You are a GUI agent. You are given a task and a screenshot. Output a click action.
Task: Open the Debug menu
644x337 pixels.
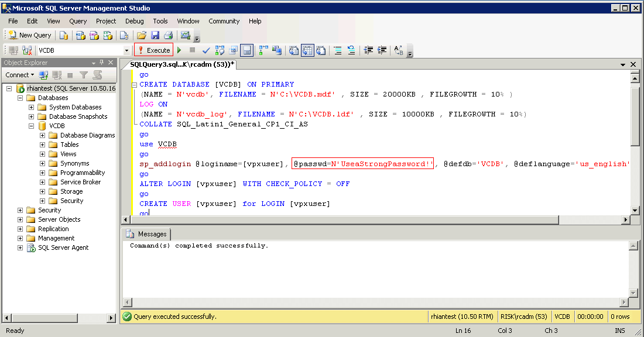134,21
